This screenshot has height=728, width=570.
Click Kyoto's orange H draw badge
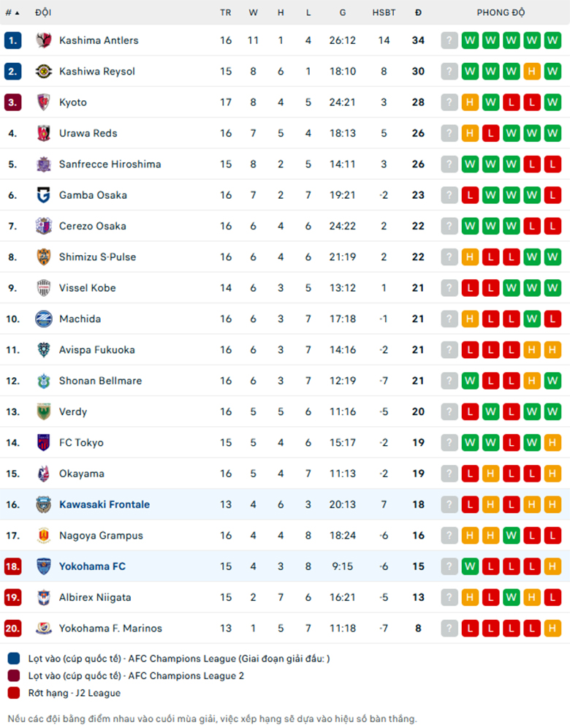[x=470, y=102]
